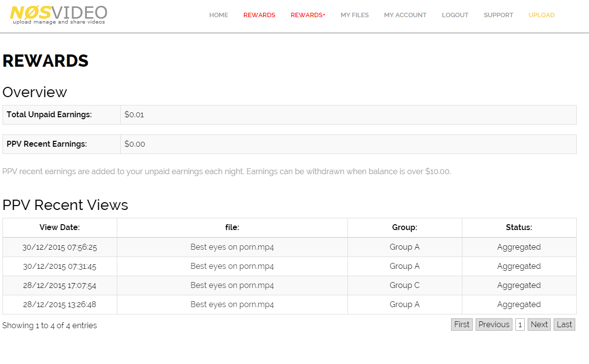
Task: Open the HOME menu item
Action: coord(218,15)
